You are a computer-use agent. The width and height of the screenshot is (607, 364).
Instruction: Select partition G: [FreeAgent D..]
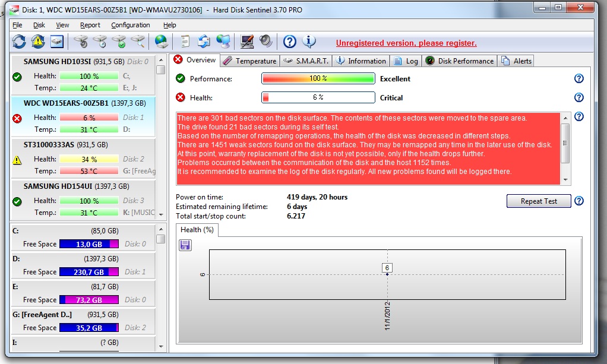click(83, 321)
